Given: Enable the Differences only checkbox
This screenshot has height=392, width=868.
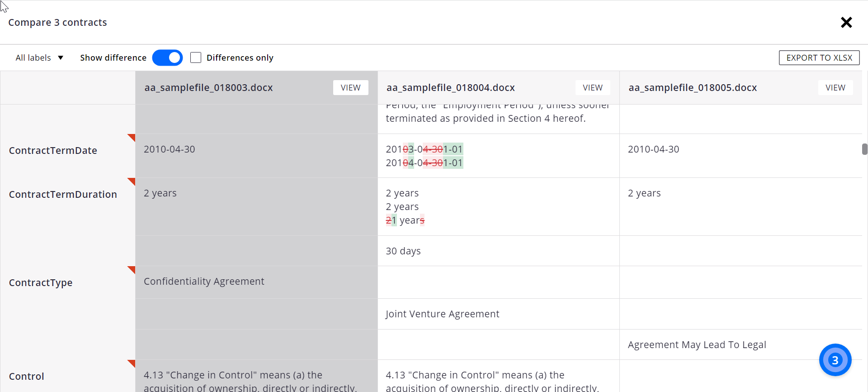Looking at the screenshot, I should click(x=196, y=57).
